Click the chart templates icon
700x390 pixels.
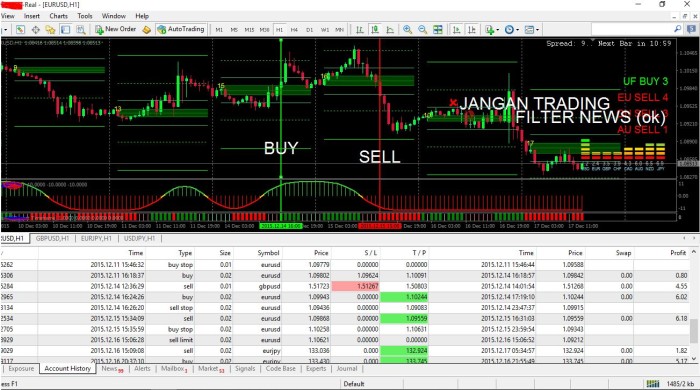529,29
